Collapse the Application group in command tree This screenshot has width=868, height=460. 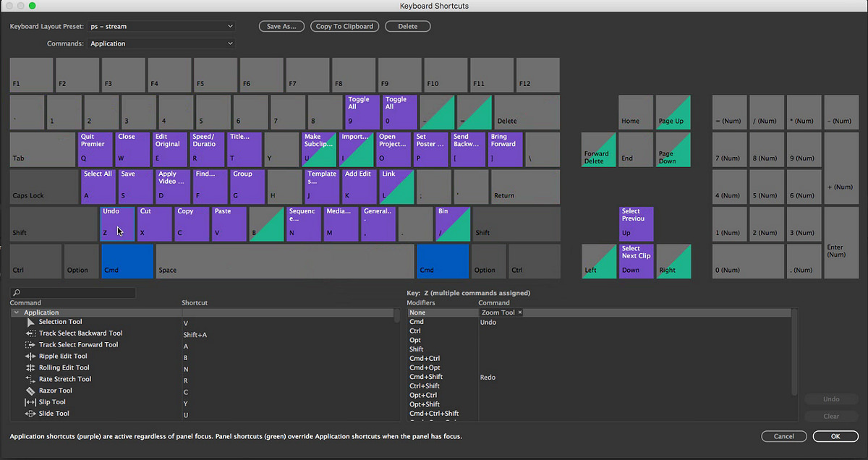click(x=16, y=312)
